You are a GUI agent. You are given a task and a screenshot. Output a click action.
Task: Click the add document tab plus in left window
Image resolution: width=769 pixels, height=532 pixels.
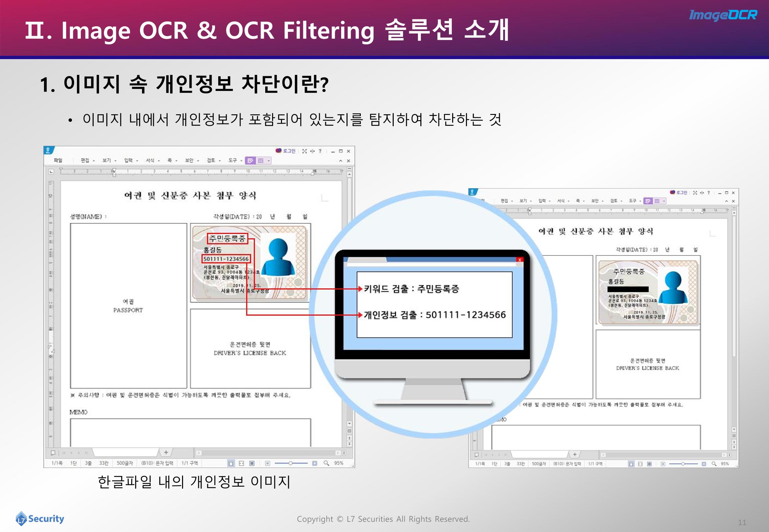pyautogui.click(x=166, y=453)
